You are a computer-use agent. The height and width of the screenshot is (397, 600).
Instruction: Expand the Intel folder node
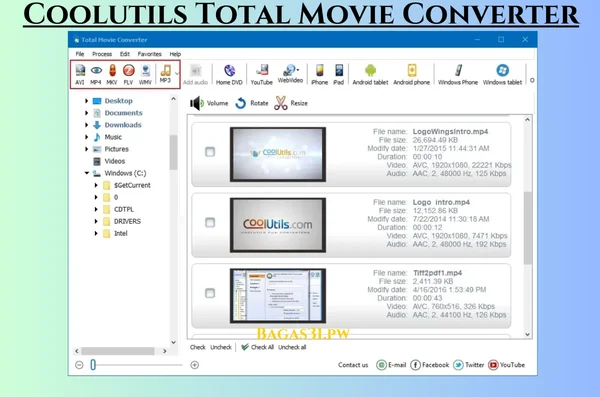point(96,234)
